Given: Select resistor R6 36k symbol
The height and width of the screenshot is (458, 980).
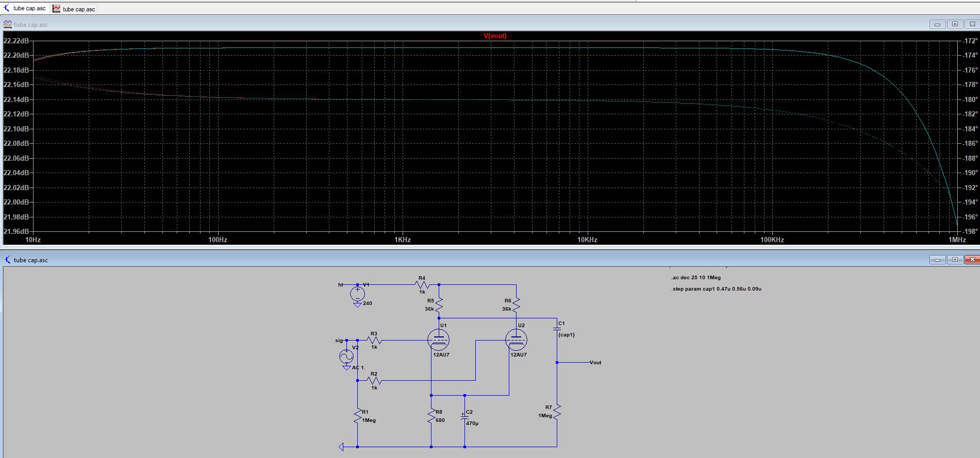Looking at the screenshot, I should click(x=516, y=305).
